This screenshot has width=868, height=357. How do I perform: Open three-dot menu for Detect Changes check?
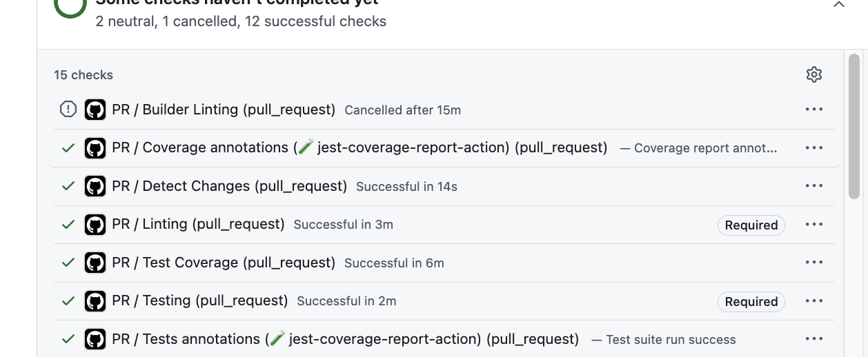click(814, 186)
